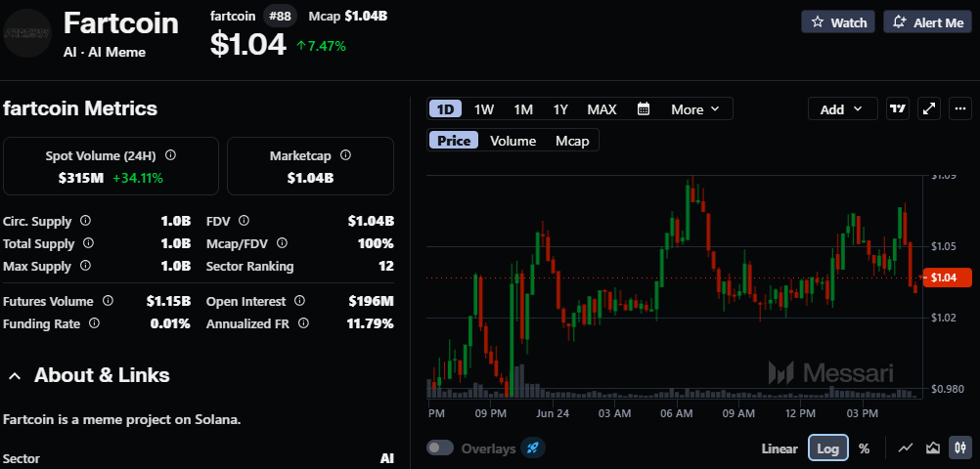Select the 1D timeframe
980x469 pixels.
click(x=445, y=109)
